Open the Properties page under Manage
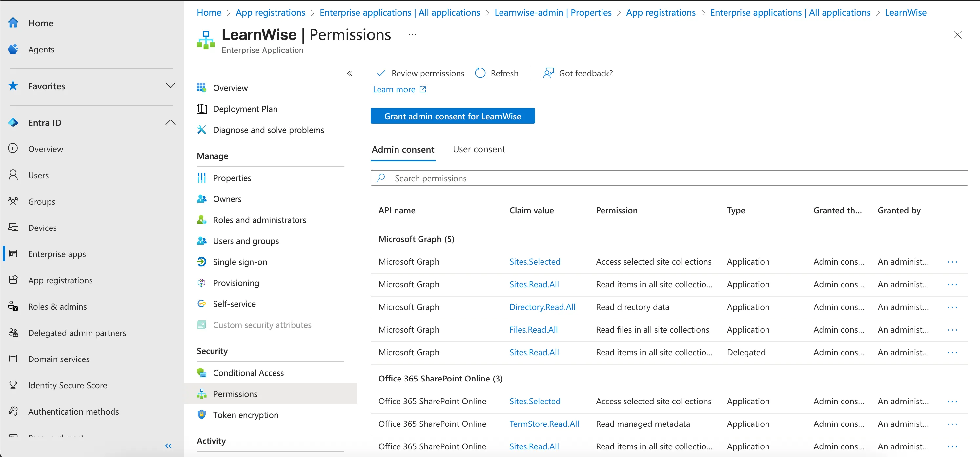This screenshot has height=457, width=980. pyautogui.click(x=232, y=178)
